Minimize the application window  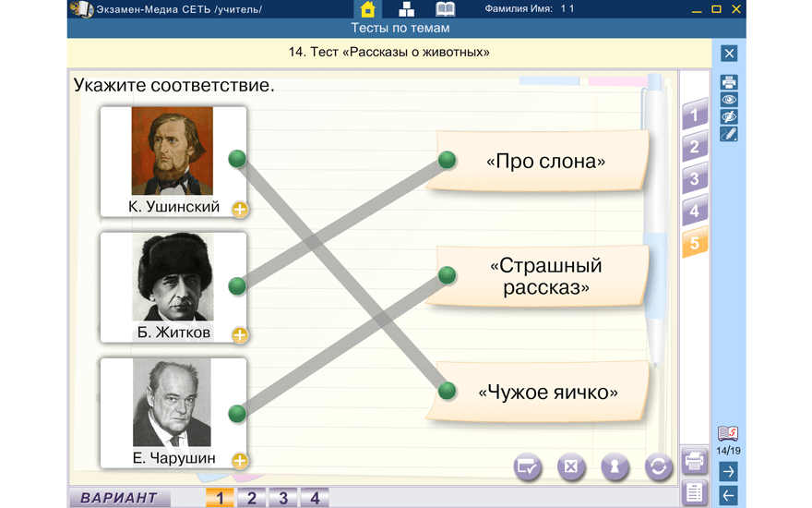[697, 10]
